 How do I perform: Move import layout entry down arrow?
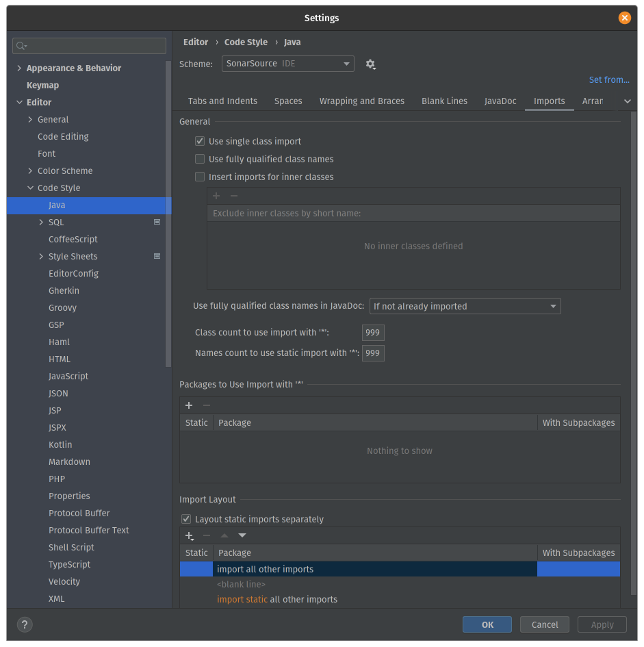coord(242,535)
